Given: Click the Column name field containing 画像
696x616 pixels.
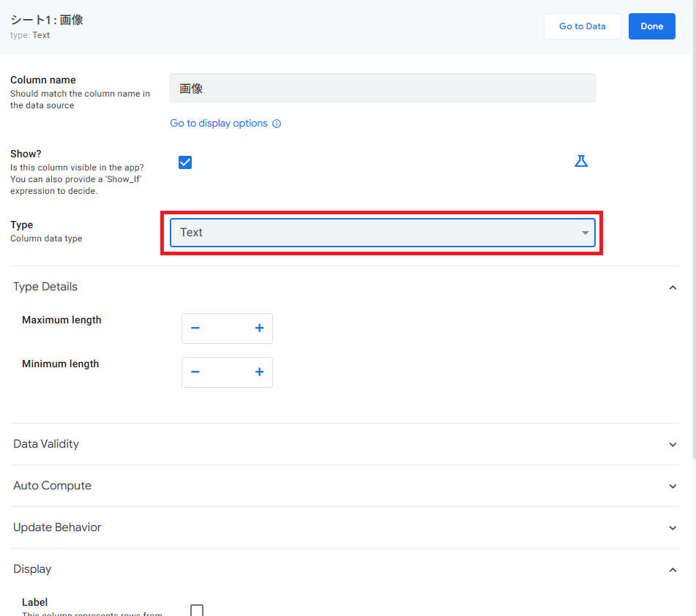Looking at the screenshot, I should pos(382,88).
